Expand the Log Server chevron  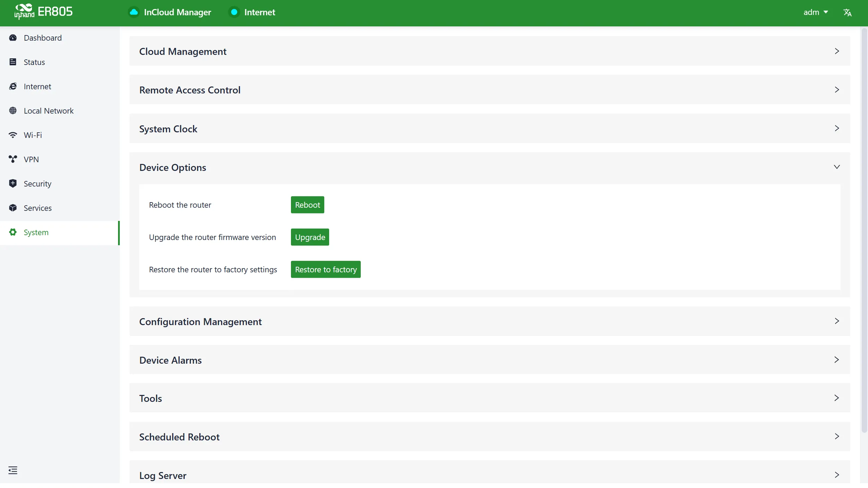click(x=837, y=475)
